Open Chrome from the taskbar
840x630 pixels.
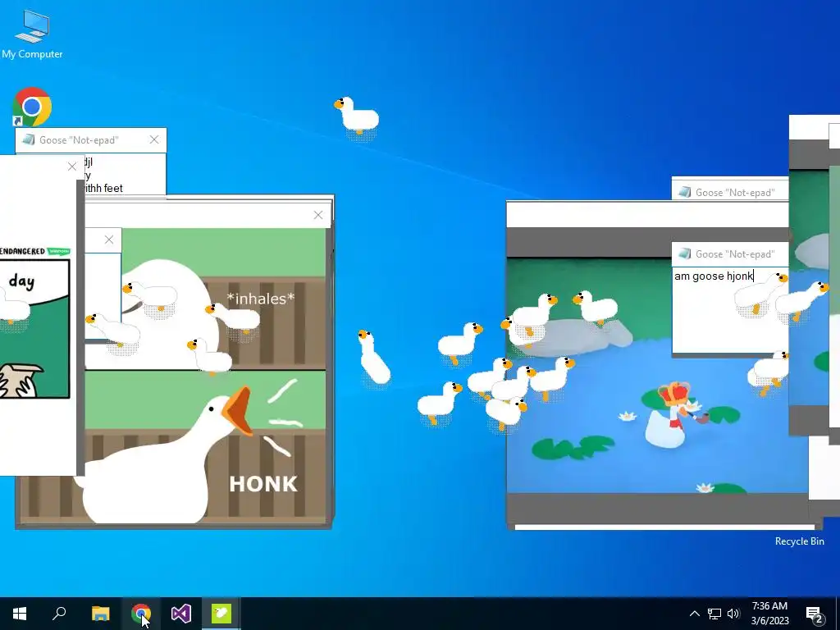click(141, 614)
